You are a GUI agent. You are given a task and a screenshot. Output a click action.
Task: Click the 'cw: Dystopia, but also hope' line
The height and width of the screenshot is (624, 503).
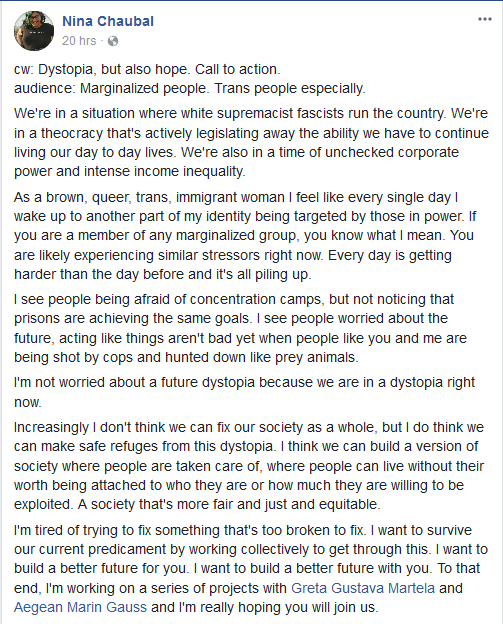pyautogui.click(x=147, y=69)
